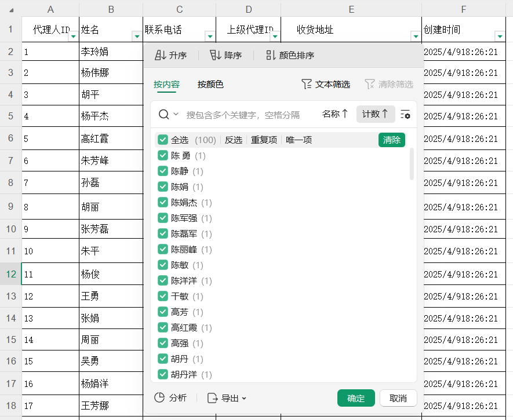The image size is (513, 420).
Task: Click the analysis (分析) pie chart icon
Action: 160,398
